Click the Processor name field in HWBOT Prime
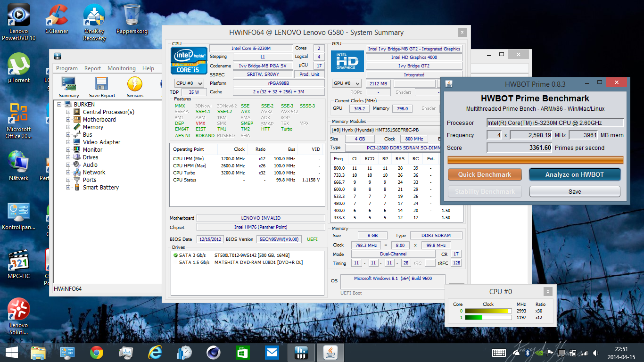Viewport: 644px width, 362px height. (555, 123)
